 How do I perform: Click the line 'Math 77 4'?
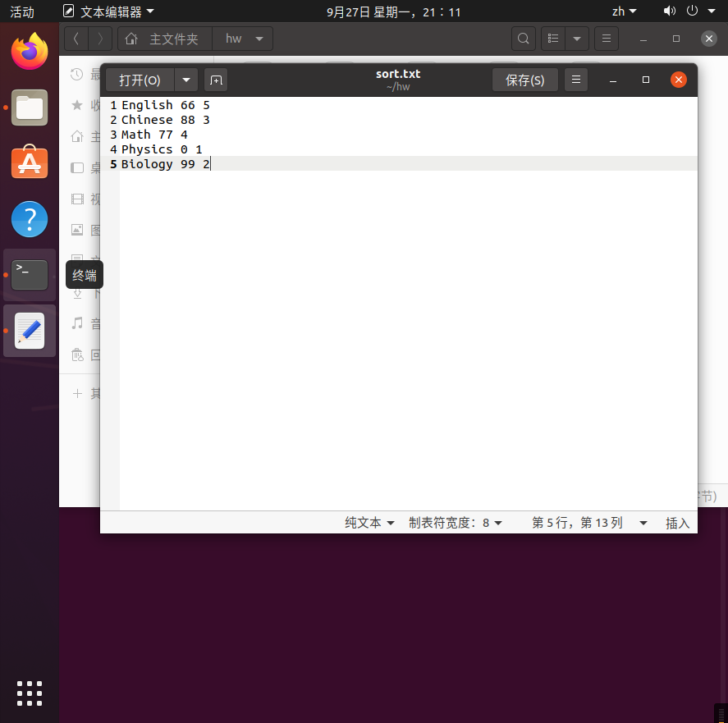154,135
